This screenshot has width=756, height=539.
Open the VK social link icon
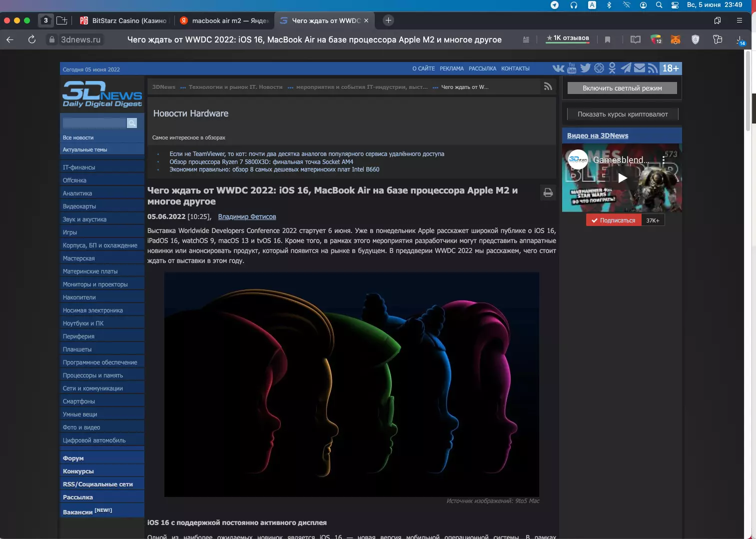point(558,68)
